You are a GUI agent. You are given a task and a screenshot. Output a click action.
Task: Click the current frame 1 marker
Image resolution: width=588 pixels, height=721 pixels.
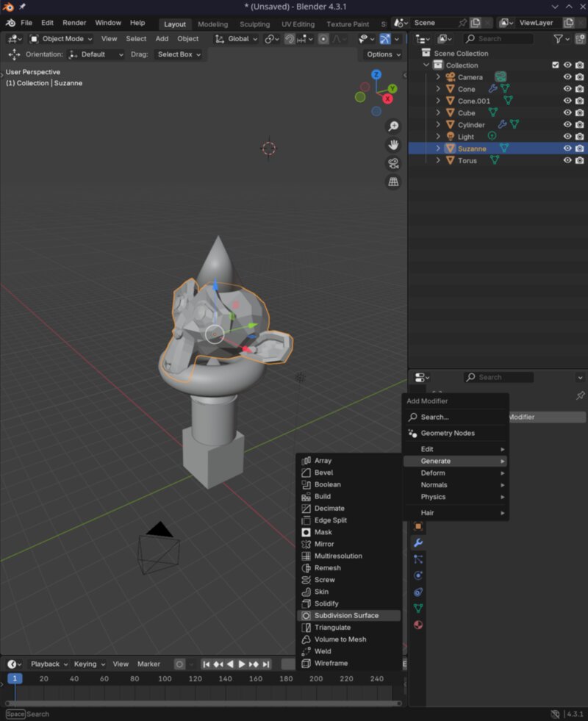pyautogui.click(x=15, y=678)
